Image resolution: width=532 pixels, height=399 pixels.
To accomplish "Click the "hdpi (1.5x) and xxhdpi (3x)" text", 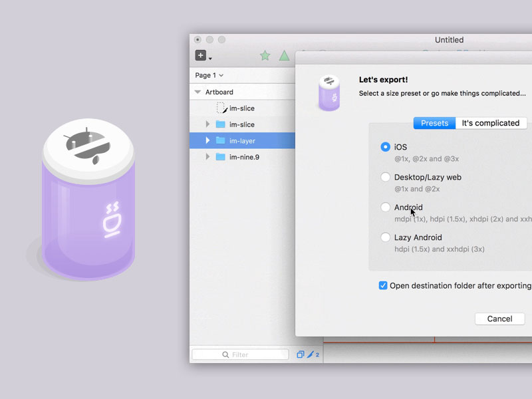I will coord(440,249).
